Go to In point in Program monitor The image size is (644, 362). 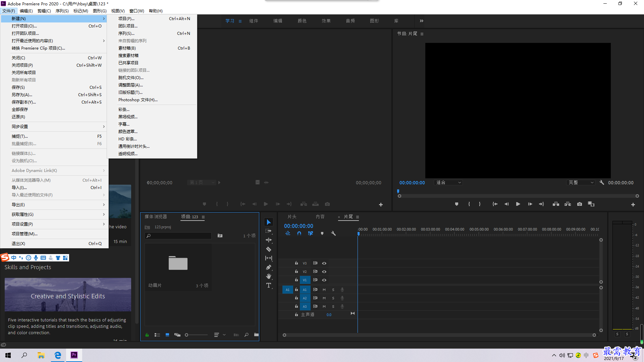point(495,204)
